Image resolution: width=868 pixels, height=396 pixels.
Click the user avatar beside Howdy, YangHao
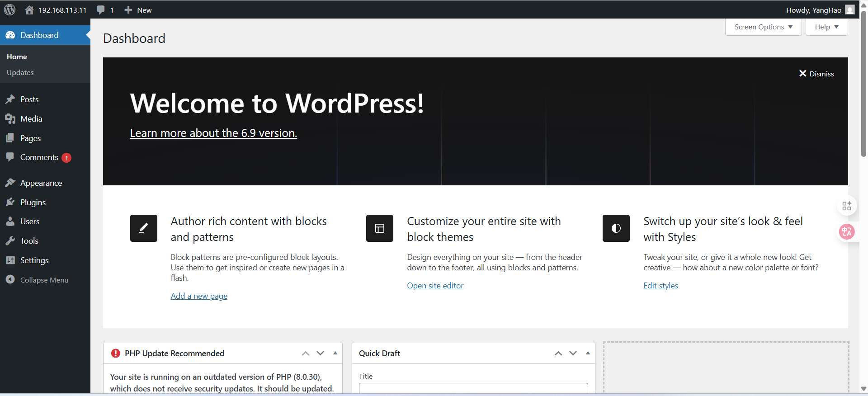click(x=850, y=10)
